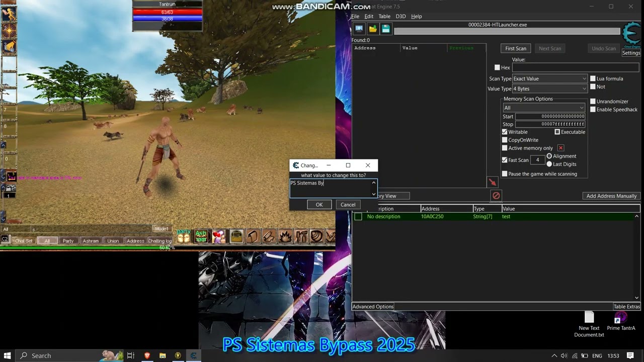Click the red X beside Active memory only
This screenshot has width=644, height=362.
pyautogui.click(x=560, y=148)
